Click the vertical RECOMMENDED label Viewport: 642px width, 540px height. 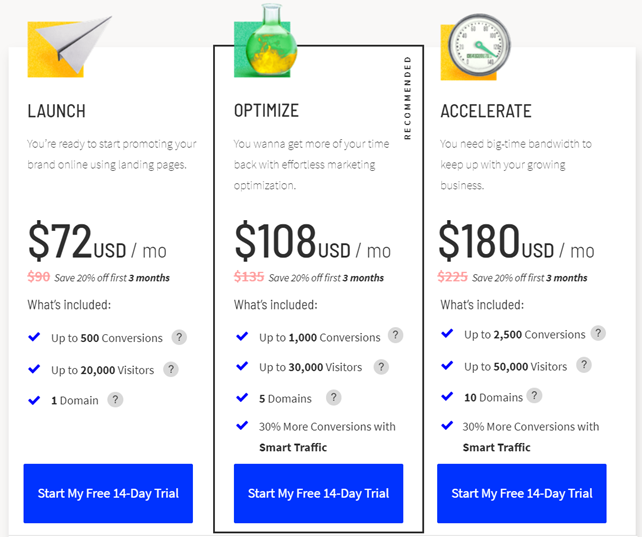[x=407, y=98]
